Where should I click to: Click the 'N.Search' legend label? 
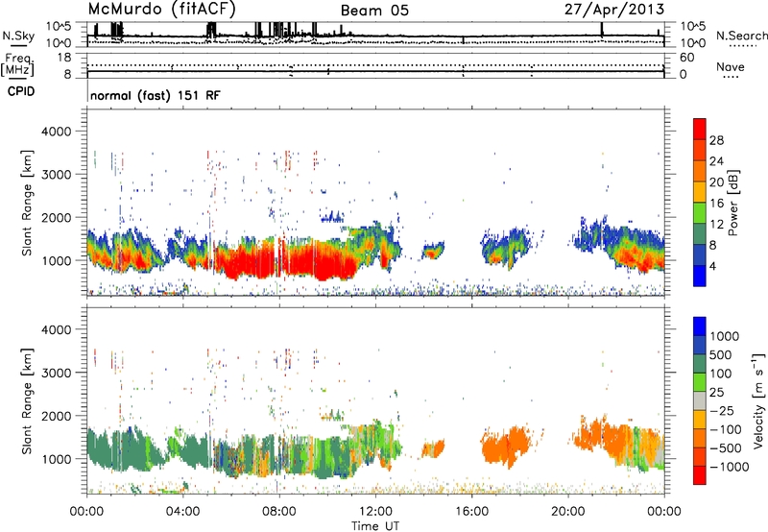point(741,36)
